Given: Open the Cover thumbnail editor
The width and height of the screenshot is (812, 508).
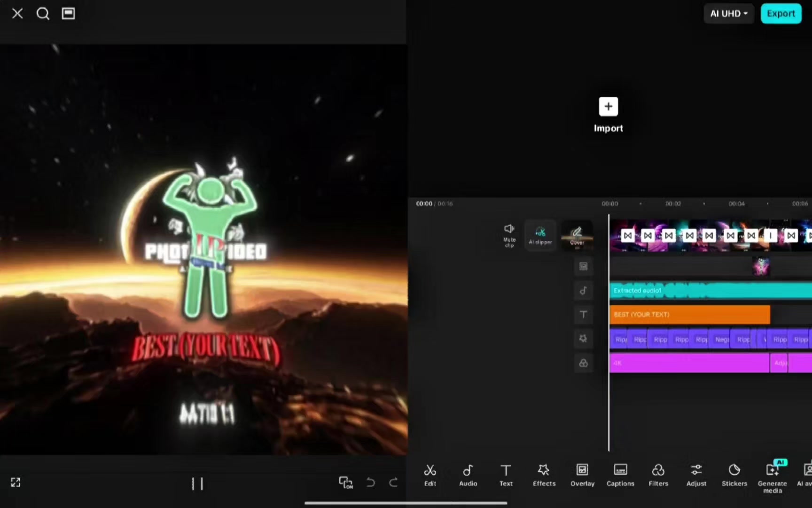Looking at the screenshot, I should coord(577,235).
